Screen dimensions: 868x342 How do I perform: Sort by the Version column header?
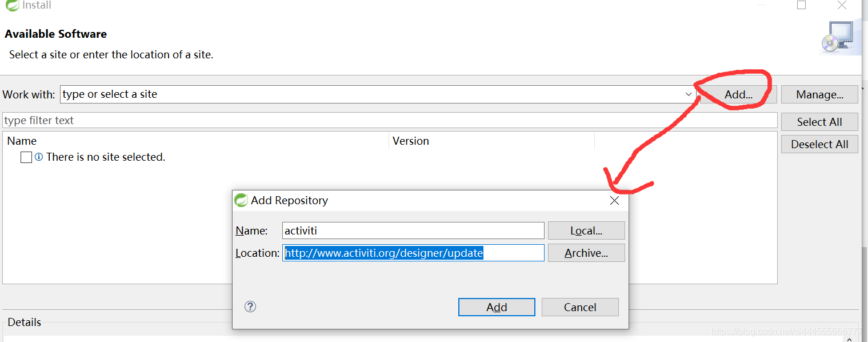pyautogui.click(x=491, y=141)
